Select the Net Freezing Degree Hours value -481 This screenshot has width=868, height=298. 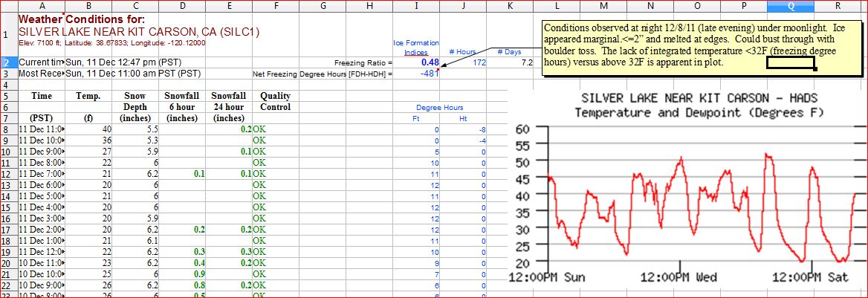pos(415,73)
